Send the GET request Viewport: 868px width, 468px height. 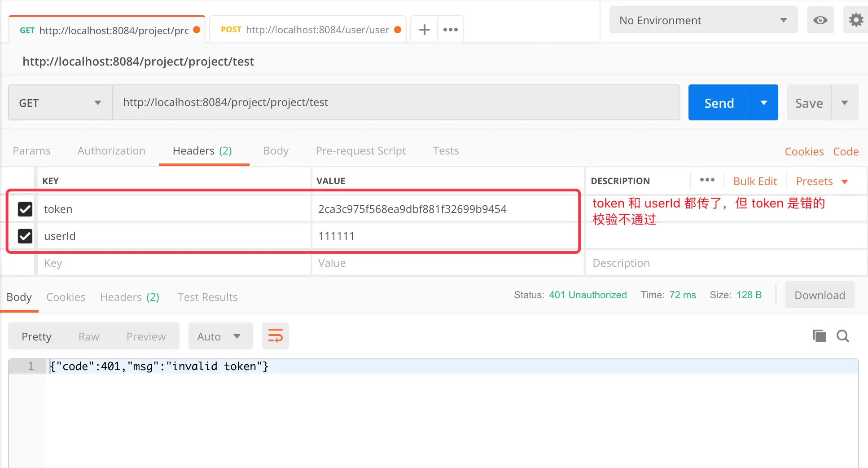point(719,103)
